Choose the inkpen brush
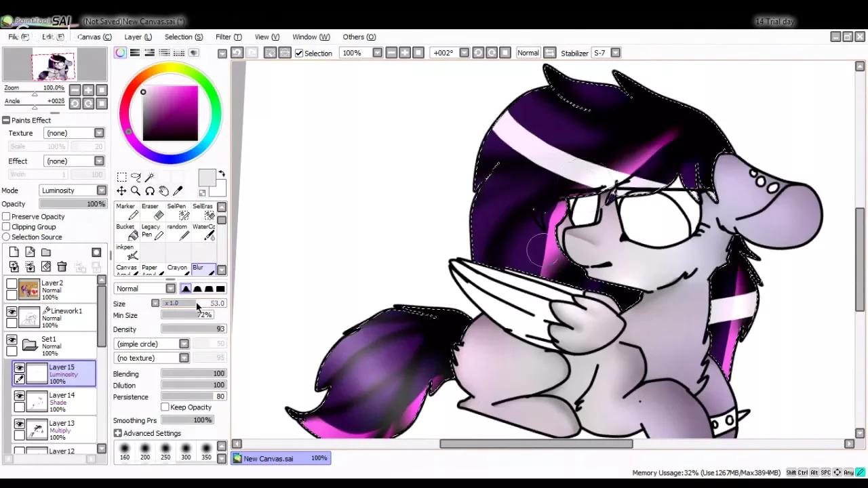Viewport: 868px width, 488px height. point(126,252)
